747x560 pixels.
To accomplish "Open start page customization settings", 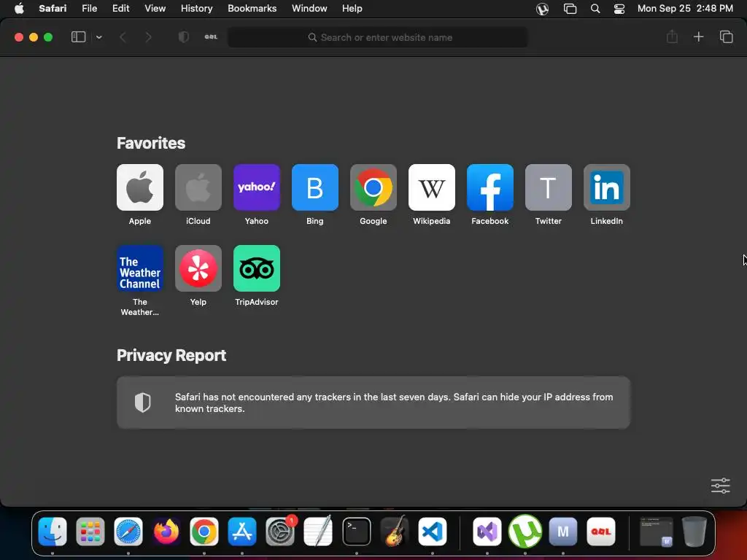I will coord(720,486).
